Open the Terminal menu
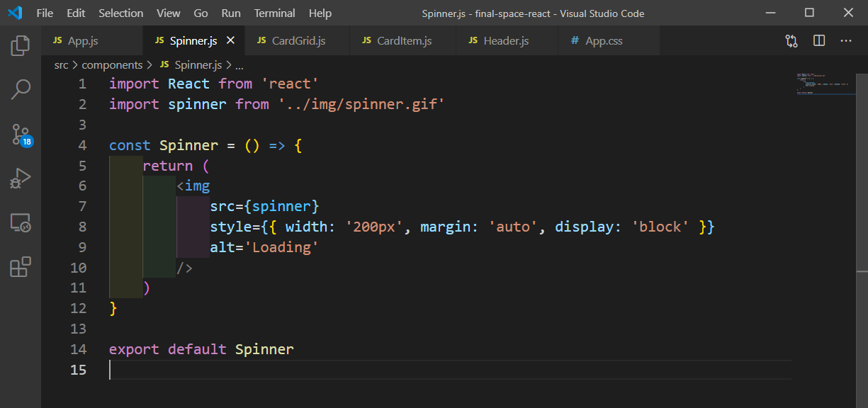Image resolution: width=868 pixels, height=408 pixels. tap(274, 13)
